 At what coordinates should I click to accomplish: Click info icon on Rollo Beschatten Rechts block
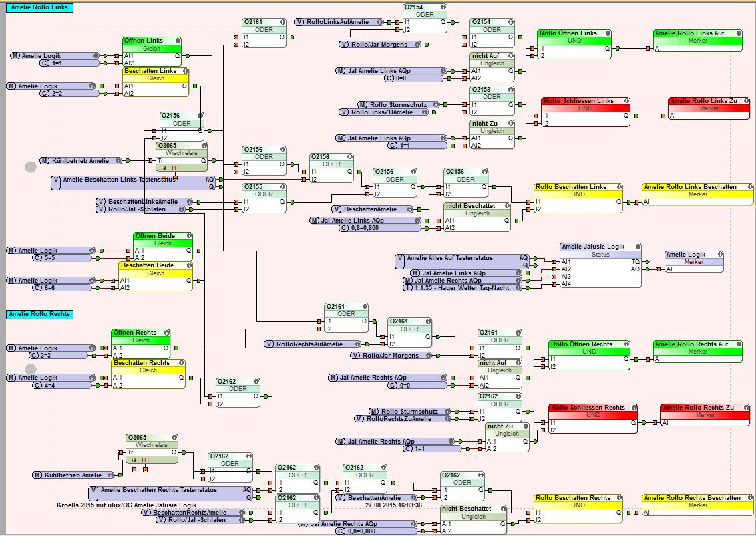click(x=619, y=497)
